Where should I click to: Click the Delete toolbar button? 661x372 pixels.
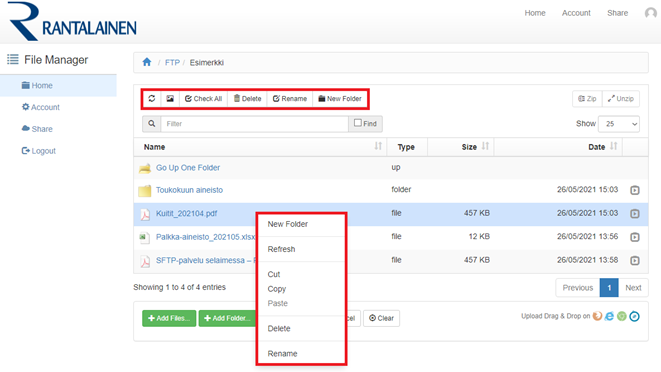[248, 99]
